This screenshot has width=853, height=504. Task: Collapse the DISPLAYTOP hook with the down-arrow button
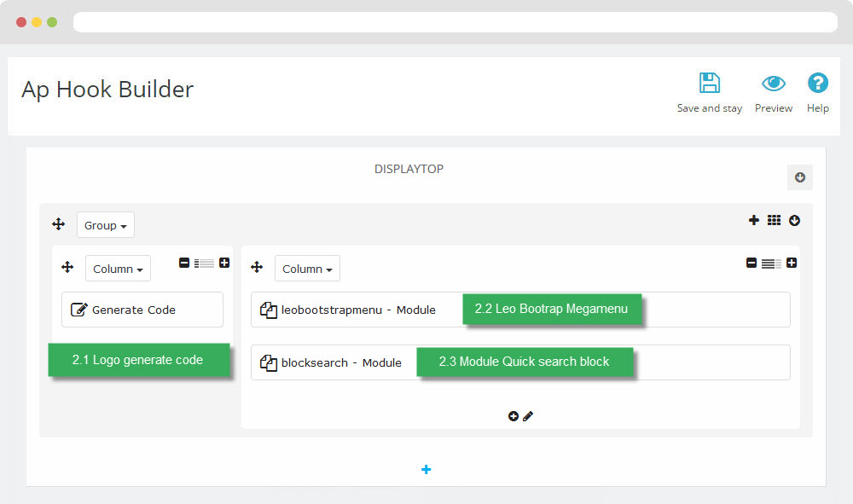(x=800, y=177)
